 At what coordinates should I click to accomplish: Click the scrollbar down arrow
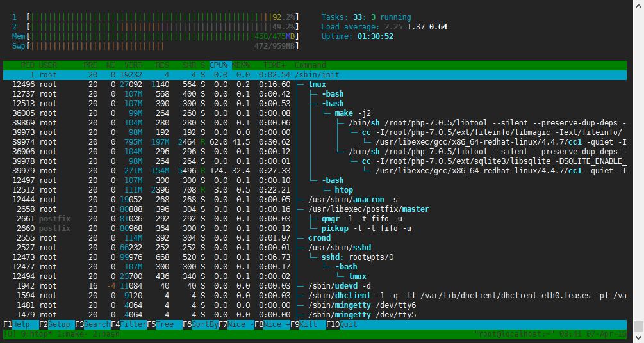[638, 339]
